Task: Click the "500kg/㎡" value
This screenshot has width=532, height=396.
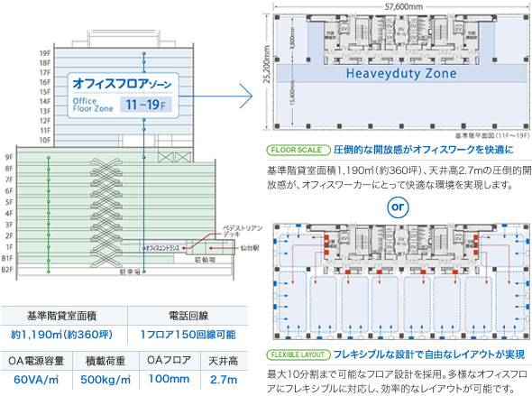Action: tap(105, 380)
